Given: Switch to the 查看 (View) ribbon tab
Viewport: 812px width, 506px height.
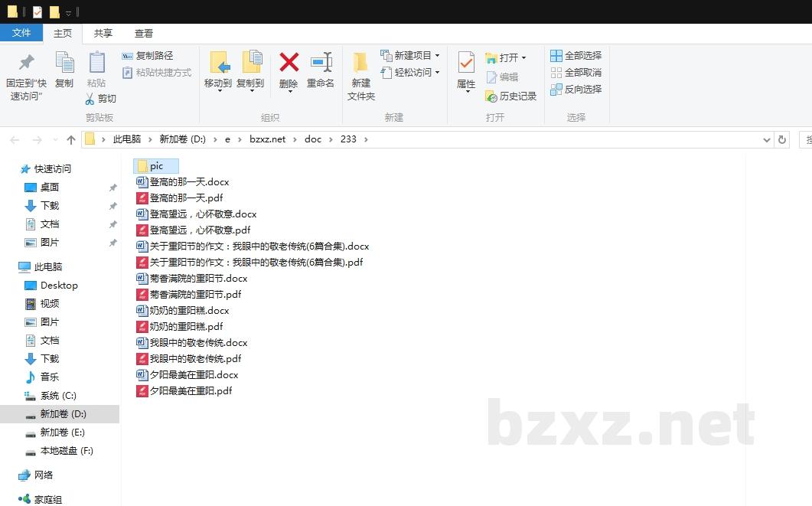Looking at the screenshot, I should pyautogui.click(x=143, y=33).
